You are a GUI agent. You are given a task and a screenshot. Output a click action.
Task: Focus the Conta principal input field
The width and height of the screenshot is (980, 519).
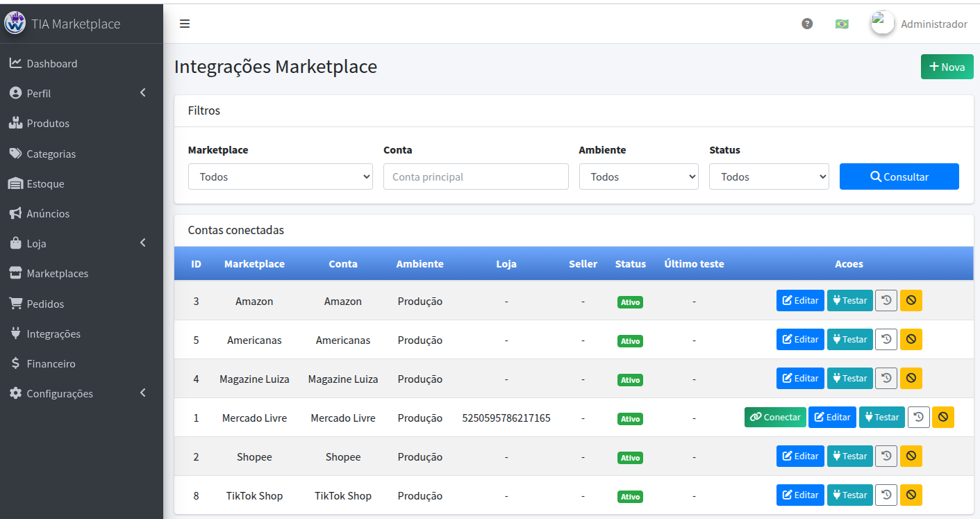tap(476, 176)
